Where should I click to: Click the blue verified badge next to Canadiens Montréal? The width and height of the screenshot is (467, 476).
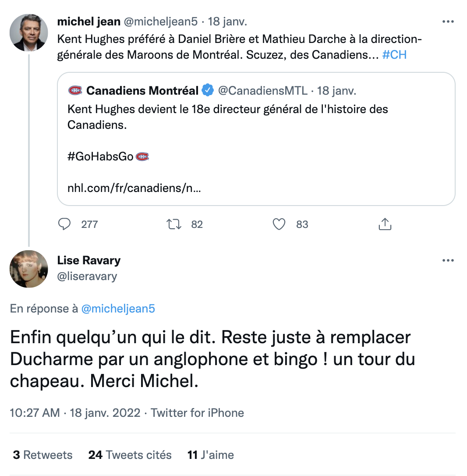click(207, 91)
